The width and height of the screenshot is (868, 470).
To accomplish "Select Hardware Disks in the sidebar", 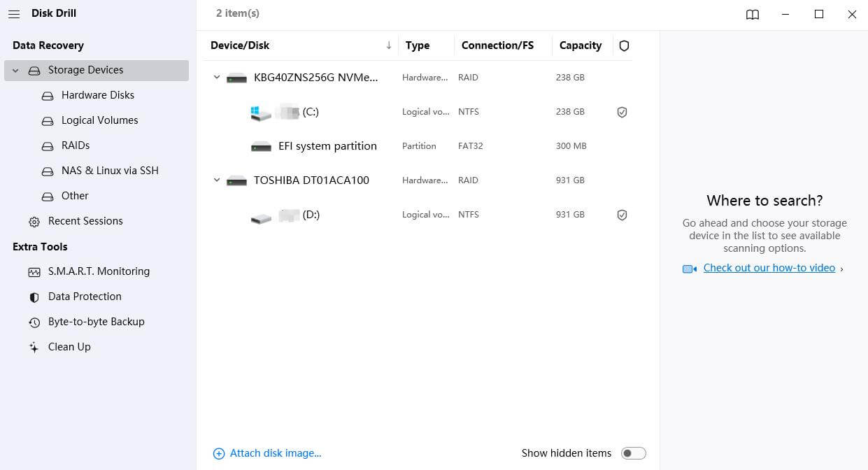I will coord(98,95).
